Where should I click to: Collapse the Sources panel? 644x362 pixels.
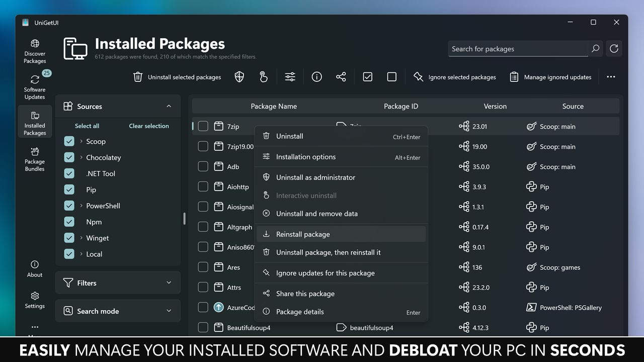(x=169, y=106)
